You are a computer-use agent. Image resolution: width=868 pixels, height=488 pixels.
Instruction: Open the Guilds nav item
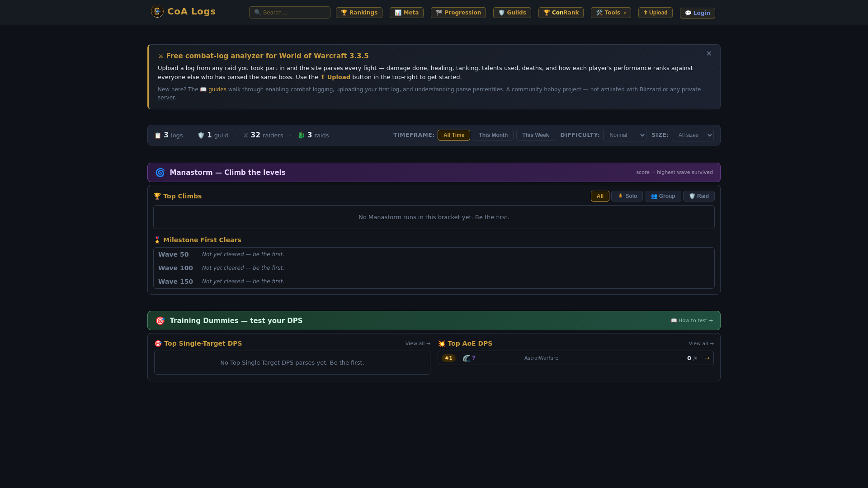[512, 13]
